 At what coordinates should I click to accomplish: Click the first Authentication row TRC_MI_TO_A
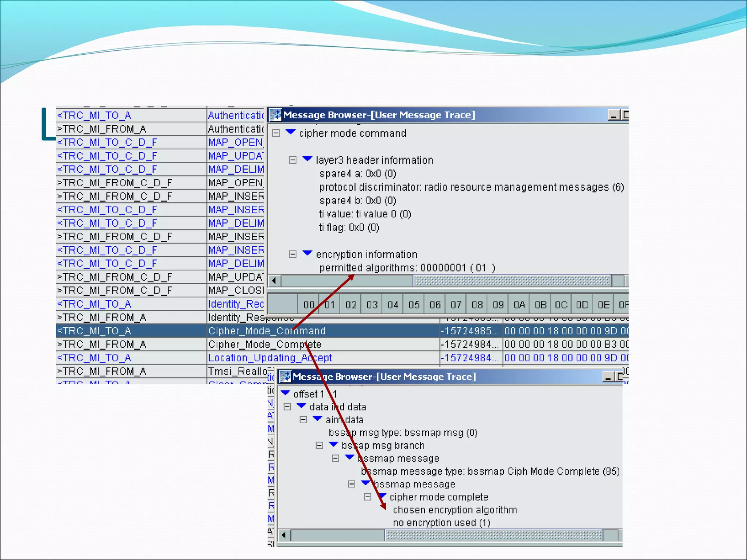(x=160, y=116)
